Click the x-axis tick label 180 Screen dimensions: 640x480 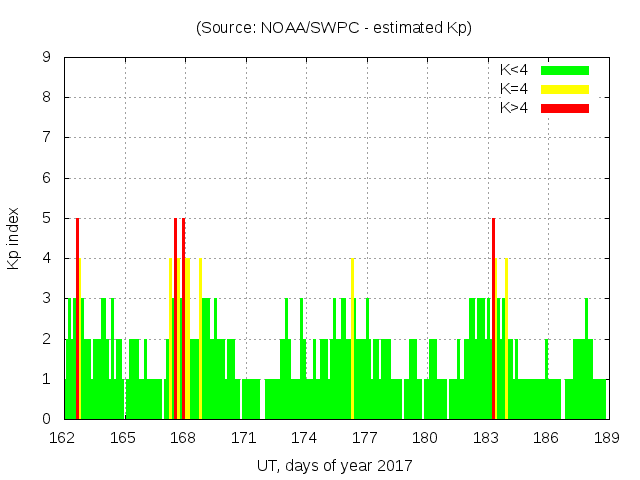425,438
